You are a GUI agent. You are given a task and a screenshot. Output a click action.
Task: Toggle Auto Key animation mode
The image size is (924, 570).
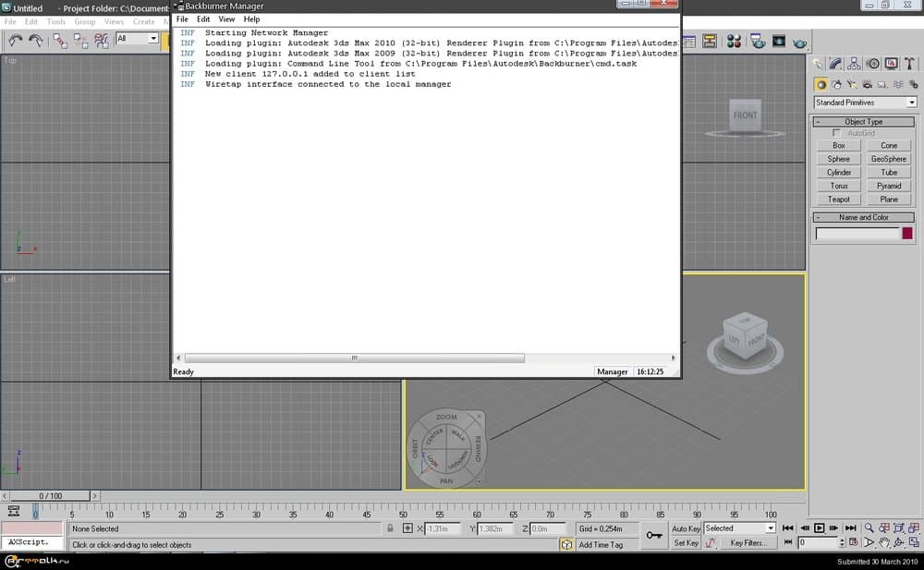click(687, 528)
